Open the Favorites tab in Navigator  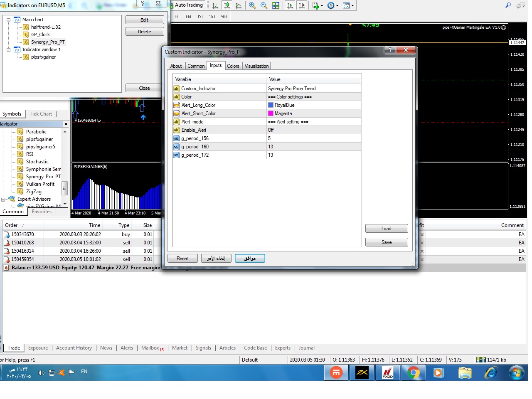[42, 212]
